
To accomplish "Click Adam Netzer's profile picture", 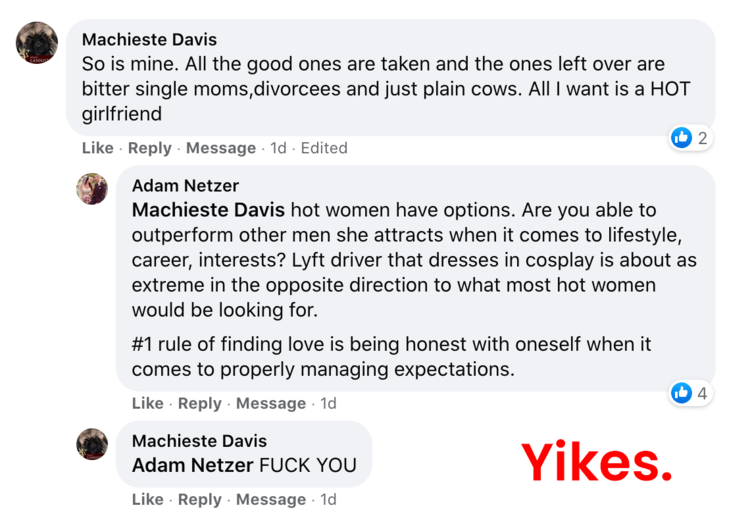I will pos(92,188).
